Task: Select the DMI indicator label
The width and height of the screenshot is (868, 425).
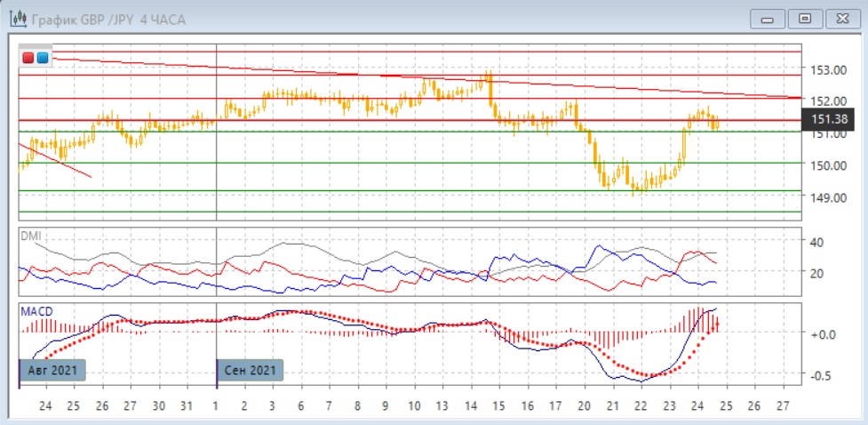Action: (x=31, y=236)
